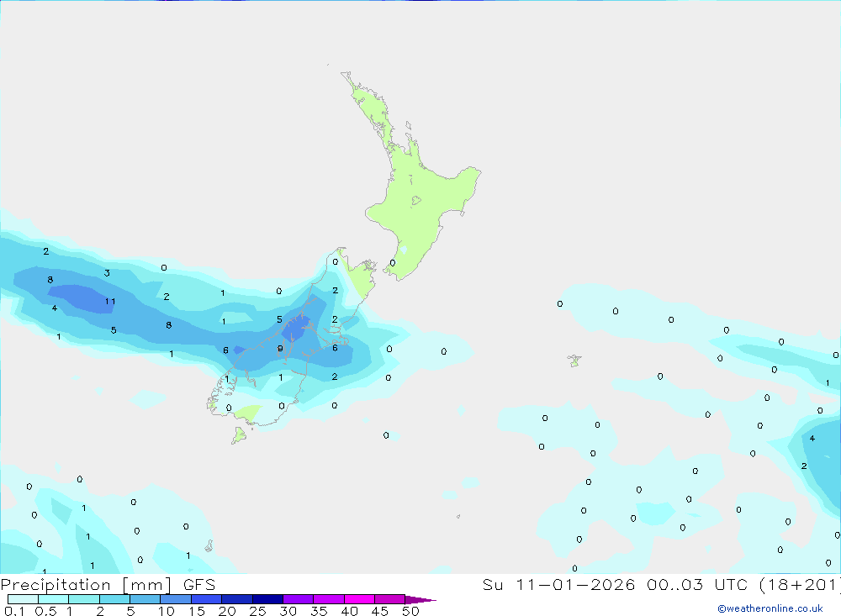Screen dimensions: 841x616
Task: Click the 25–30 mm navy legend swatch
Action: [x=267, y=599]
